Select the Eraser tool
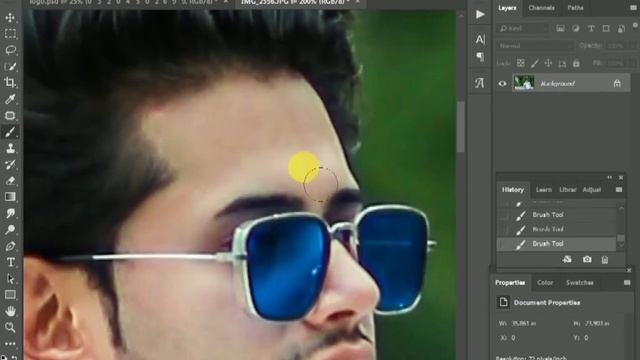The height and width of the screenshot is (360, 640). pyautogui.click(x=10, y=181)
